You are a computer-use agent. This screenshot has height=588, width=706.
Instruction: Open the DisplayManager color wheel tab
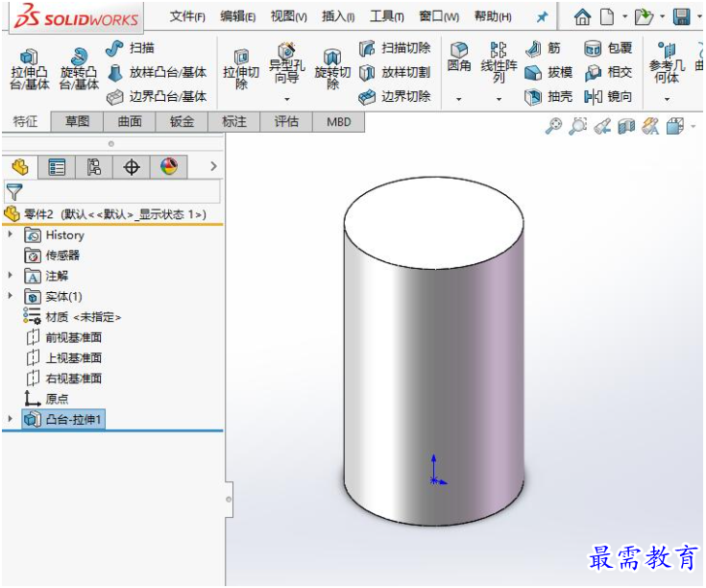click(169, 167)
